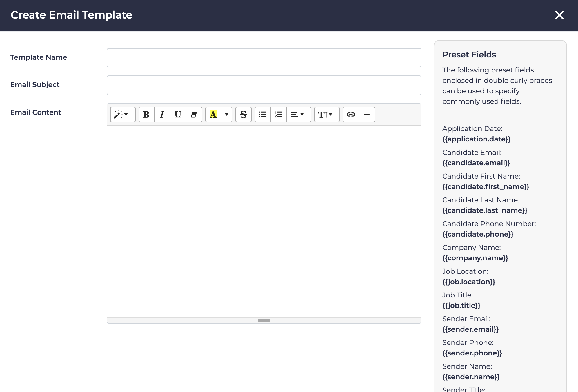
Task: Create a numbered list
Action: pyautogui.click(x=278, y=115)
